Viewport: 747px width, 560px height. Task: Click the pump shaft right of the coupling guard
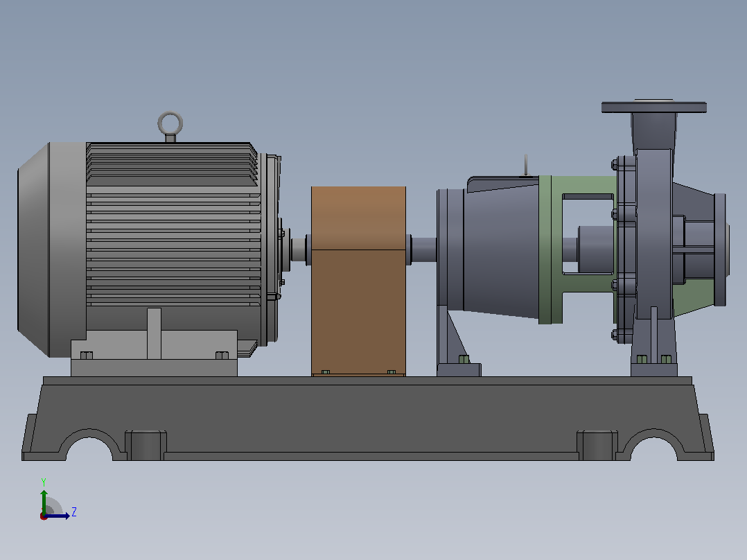coord(423,249)
